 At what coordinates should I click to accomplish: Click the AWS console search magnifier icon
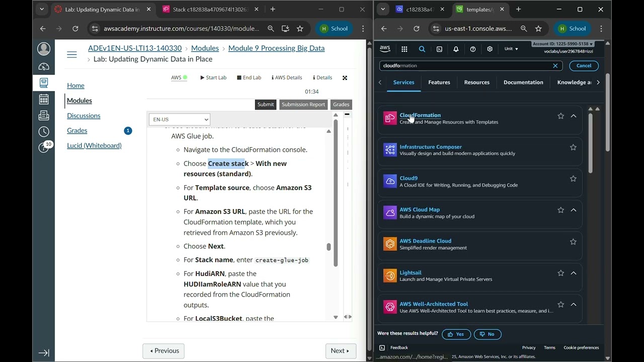422,49
